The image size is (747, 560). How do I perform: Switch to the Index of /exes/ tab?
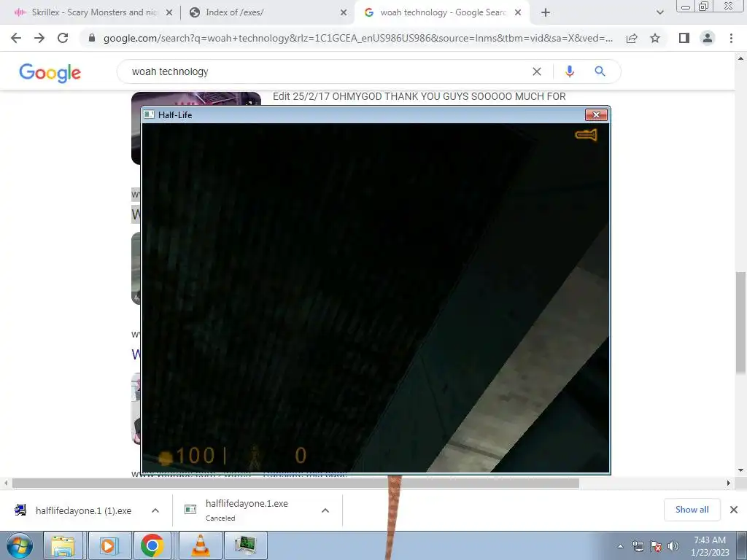[x=267, y=13]
